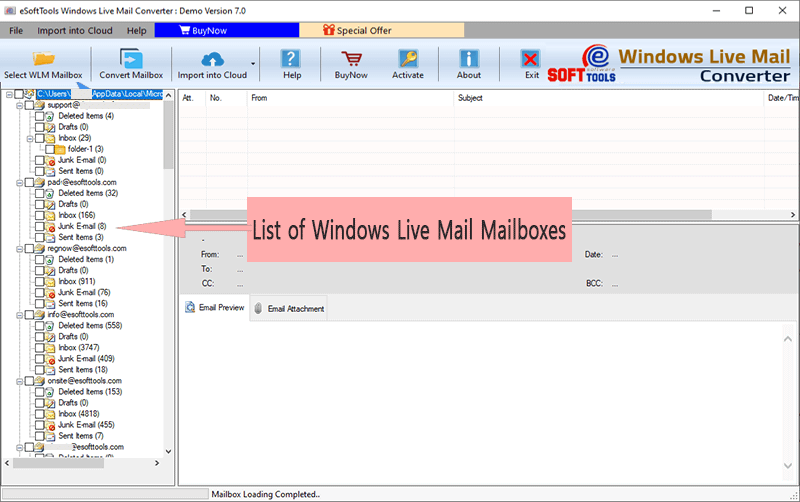Open the Import into Cloud menu
The image size is (800, 502).
tap(74, 31)
